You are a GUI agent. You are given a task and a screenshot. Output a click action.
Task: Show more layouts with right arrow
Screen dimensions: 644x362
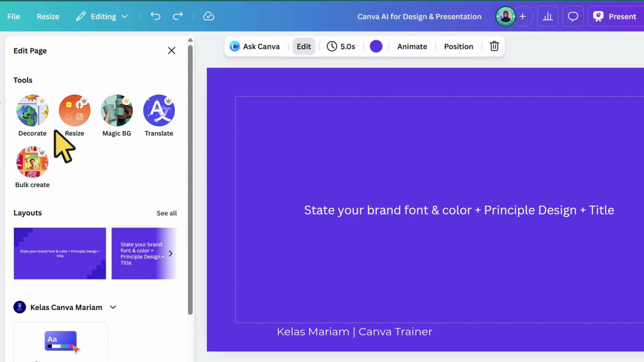pyautogui.click(x=170, y=253)
